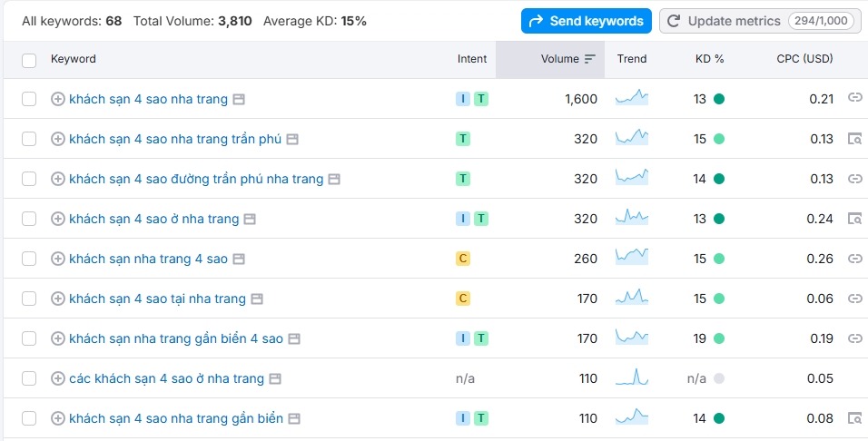Tick the checkbox for "khách sạn 4 sao nha trang gần biển"
Screen dimensions: 868x441
coord(29,418)
